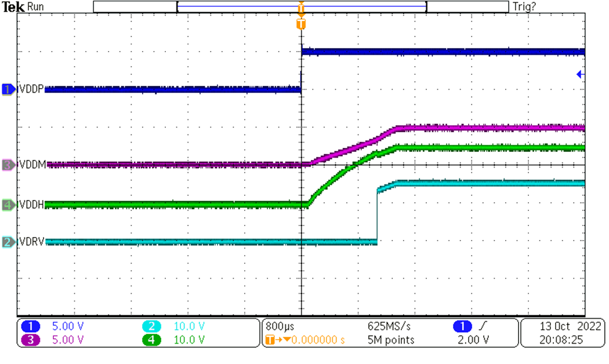The height and width of the screenshot is (364, 609).
Task: Click the blue trigger level arrow on right edge
Action: 581,74
